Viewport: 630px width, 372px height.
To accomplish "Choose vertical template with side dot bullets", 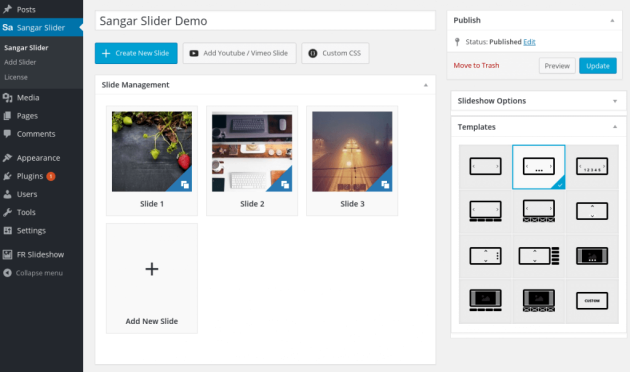I will 485,256.
